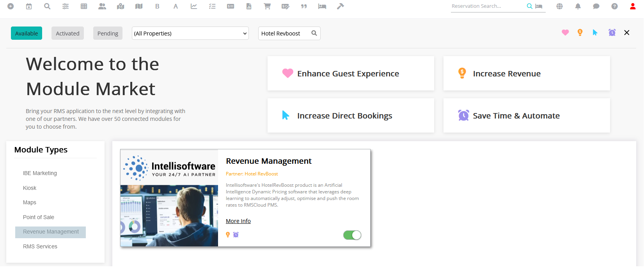This screenshot has height=269, width=644.
Task: Click Increase Direct Bookings card
Action: point(351,115)
